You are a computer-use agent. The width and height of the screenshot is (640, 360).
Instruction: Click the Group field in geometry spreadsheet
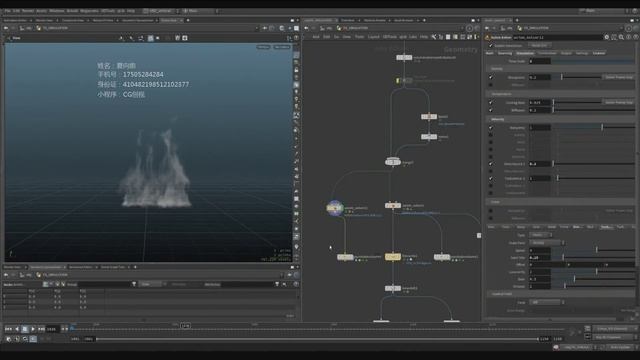[x=104, y=284]
